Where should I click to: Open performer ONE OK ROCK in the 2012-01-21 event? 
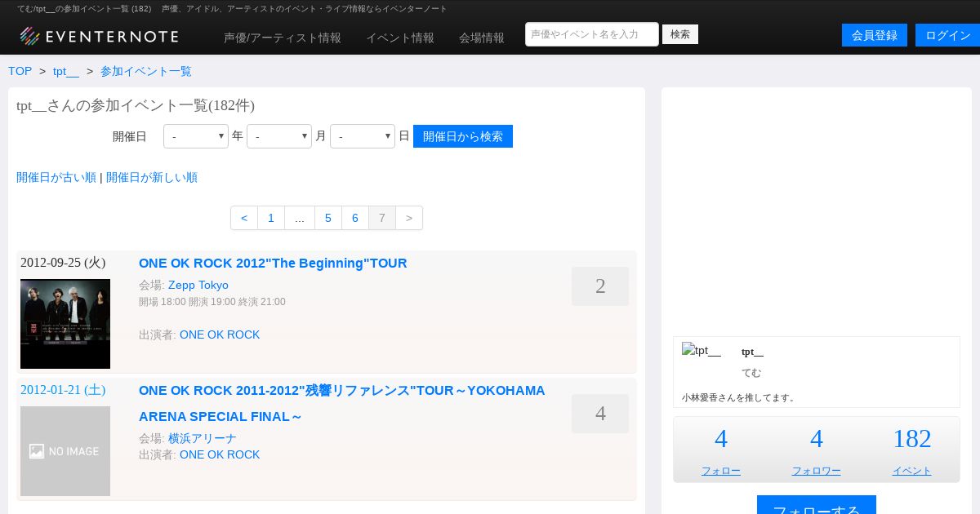pos(220,454)
